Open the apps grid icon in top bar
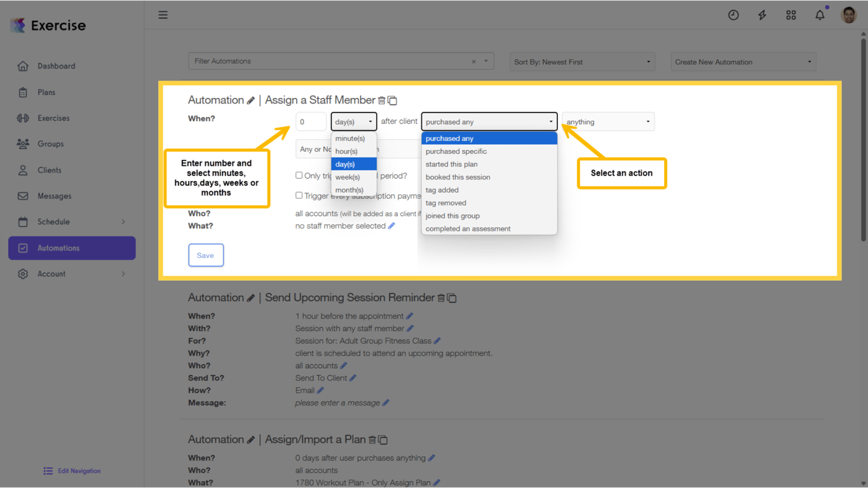This screenshot has width=868, height=488. point(791,15)
